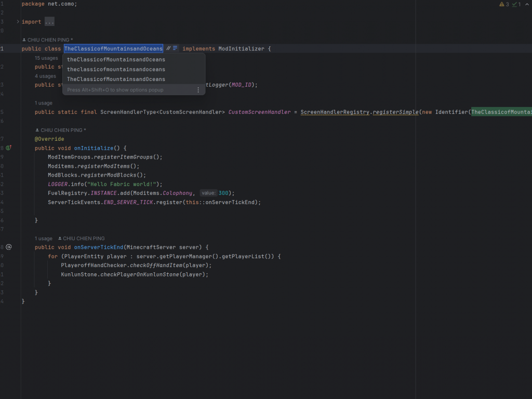This screenshot has width=532, height=399.
Task: Click checkOffHandItem method call
Action: pos(156,265)
